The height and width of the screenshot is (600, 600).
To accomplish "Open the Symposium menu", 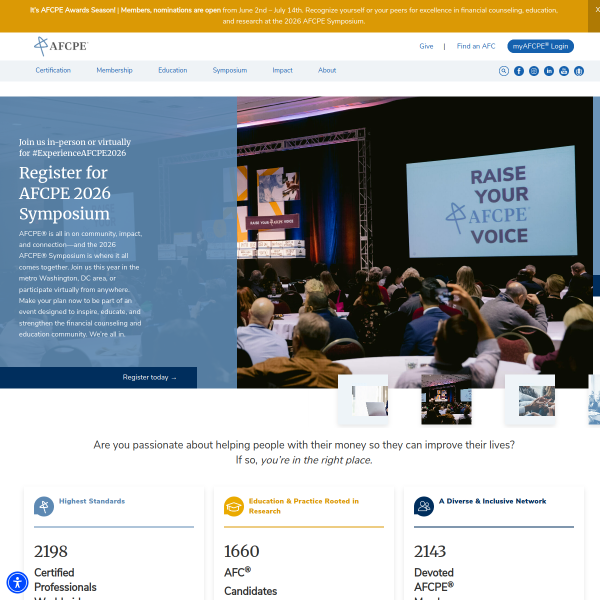I will point(230,70).
